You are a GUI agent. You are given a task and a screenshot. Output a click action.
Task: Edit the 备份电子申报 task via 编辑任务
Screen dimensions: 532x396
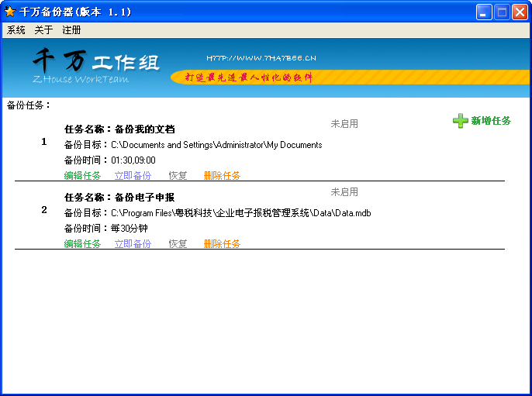[82, 243]
